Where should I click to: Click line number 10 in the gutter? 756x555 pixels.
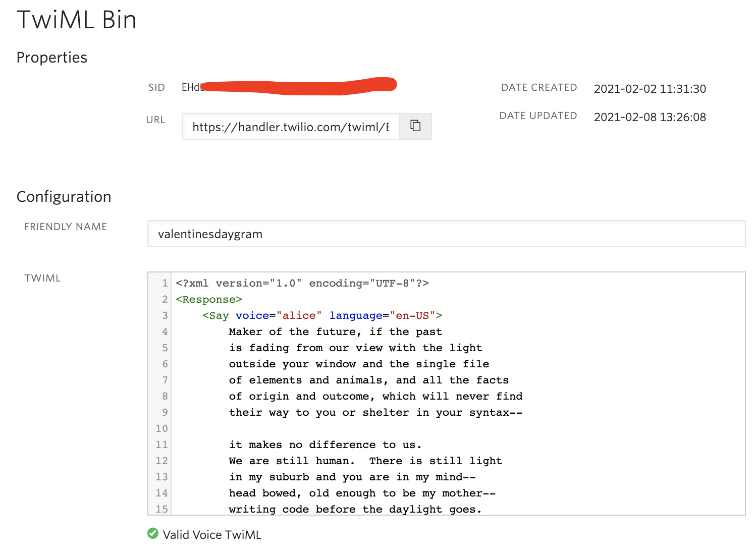point(161,428)
